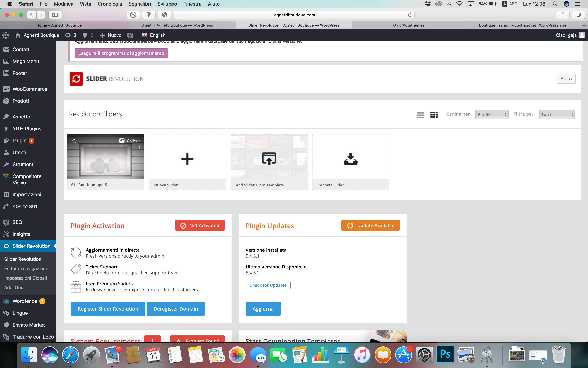Open the Dropbox menu bar icon
Viewport: 588px width, 368px height.
(428, 4)
